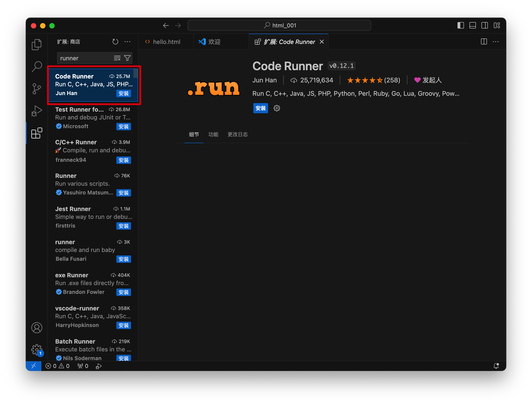
Task: Select the C/C++ Runner extension
Action: pyautogui.click(x=93, y=151)
